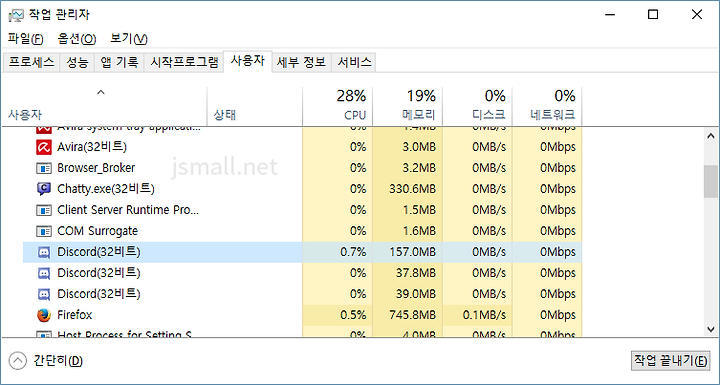
Task: Sort by the 상태 column header
Action: [255, 107]
